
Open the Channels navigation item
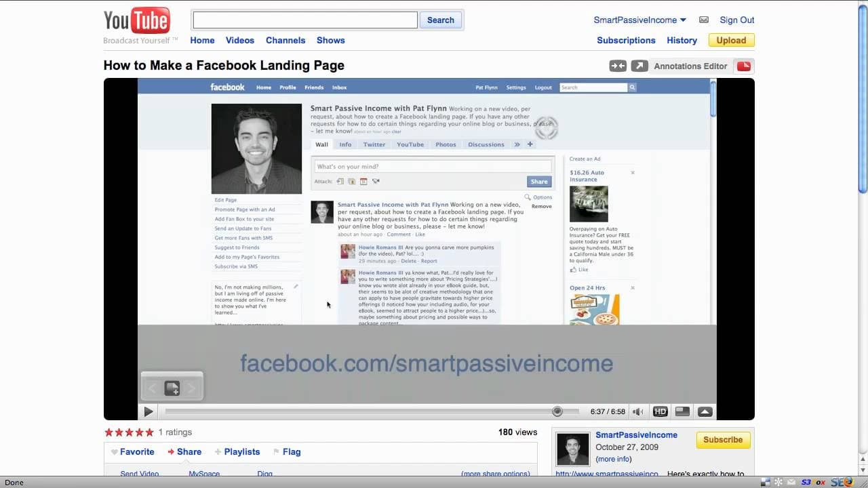285,40
